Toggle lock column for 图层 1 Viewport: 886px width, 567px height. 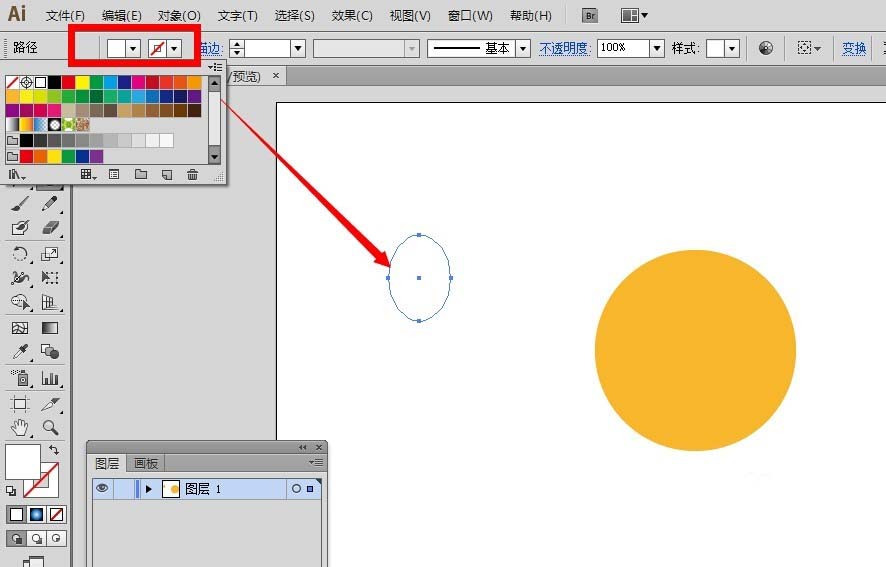tap(124, 488)
